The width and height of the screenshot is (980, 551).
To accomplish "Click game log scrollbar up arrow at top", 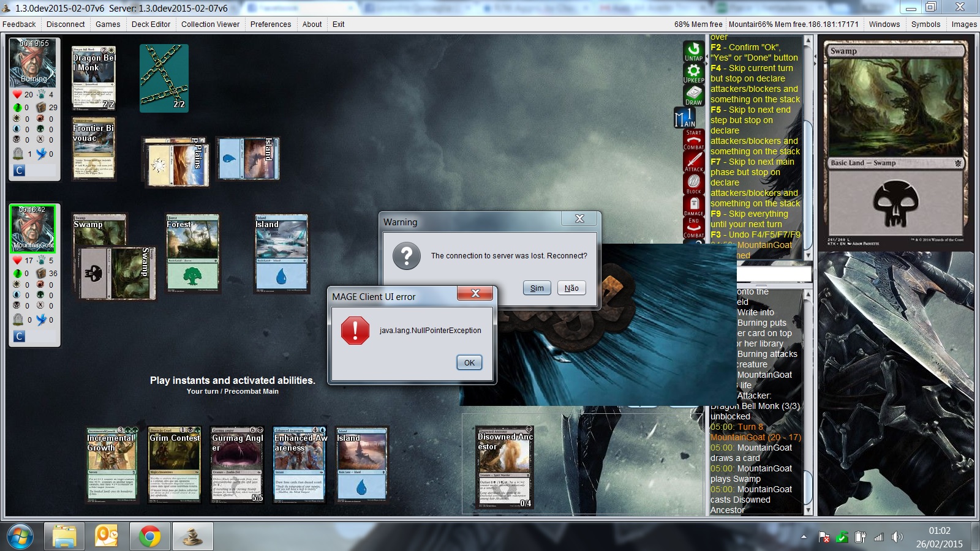I will tap(808, 40).
